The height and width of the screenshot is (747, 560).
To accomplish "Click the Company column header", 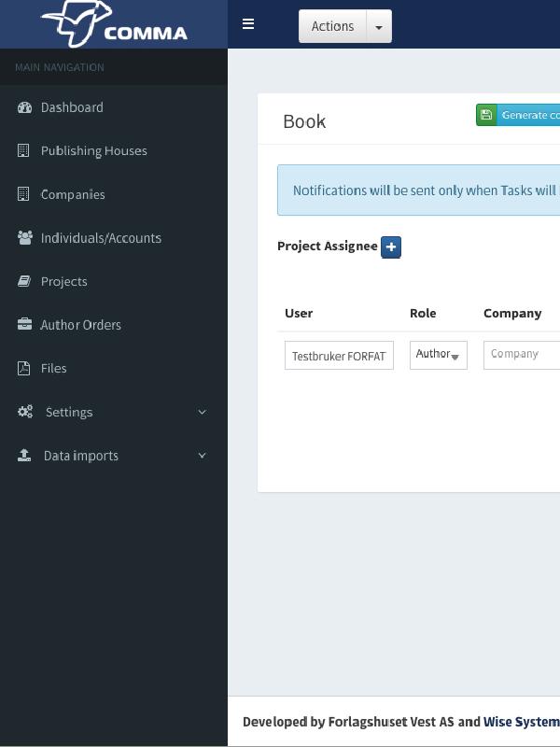I will click(512, 313).
